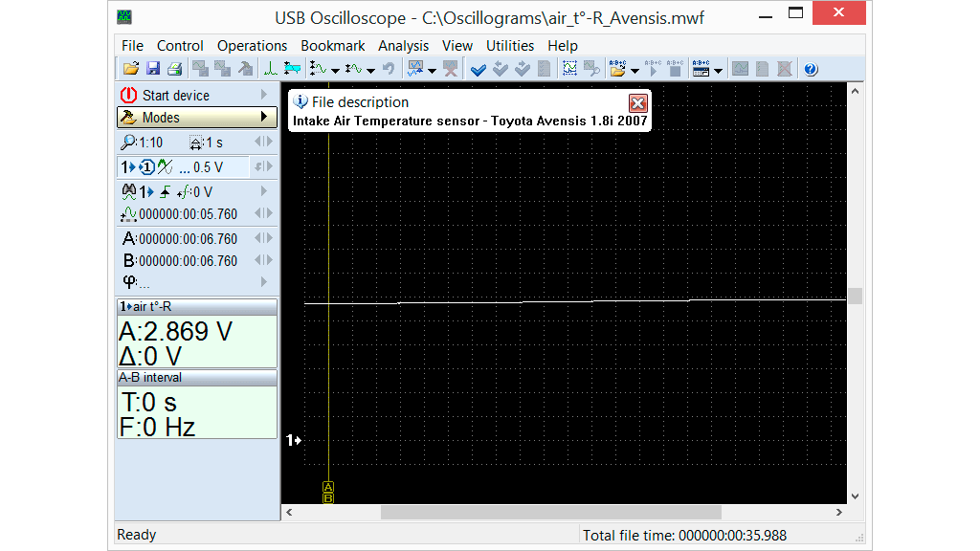Click the grayed hammer save toolbar icon
The image size is (980, 551).
click(x=246, y=69)
